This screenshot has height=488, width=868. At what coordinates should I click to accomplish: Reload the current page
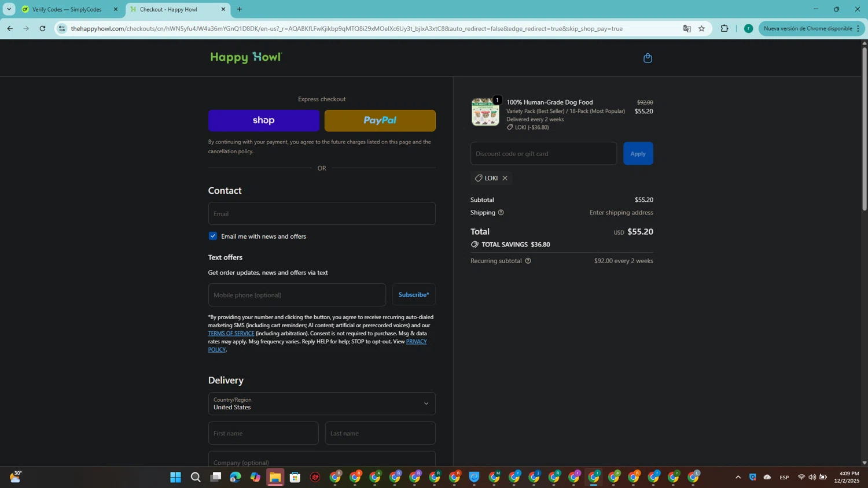(x=42, y=28)
